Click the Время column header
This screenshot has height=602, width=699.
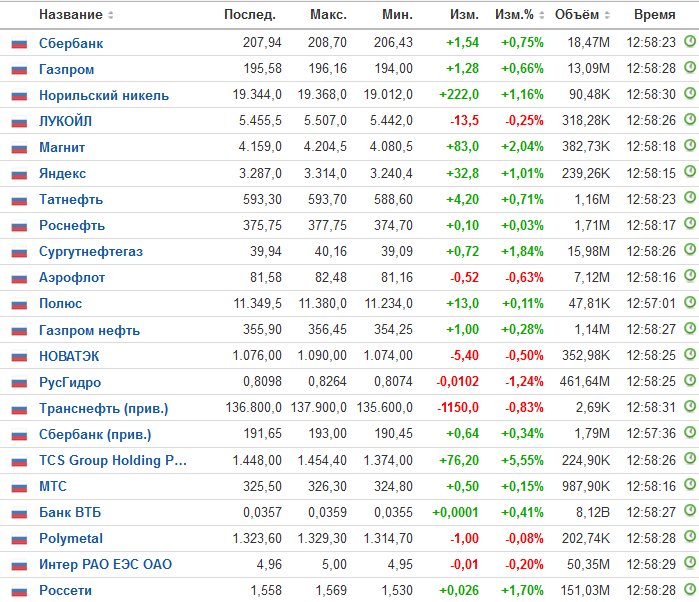(654, 15)
